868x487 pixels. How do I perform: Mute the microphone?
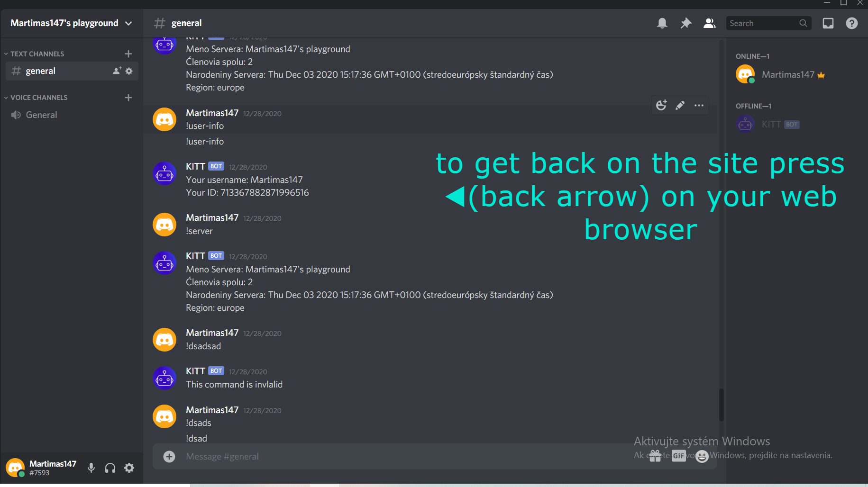coord(91,468)
